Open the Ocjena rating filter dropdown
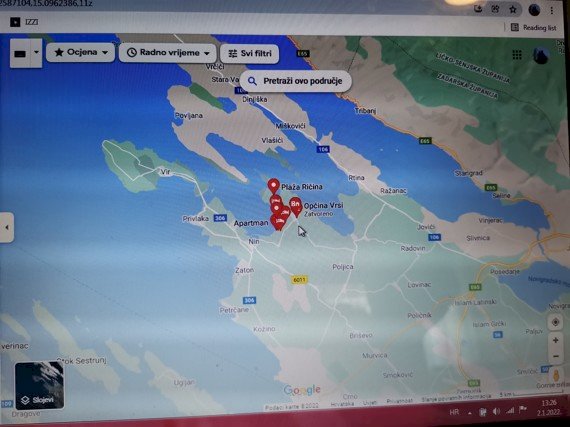 pos(81,52)
